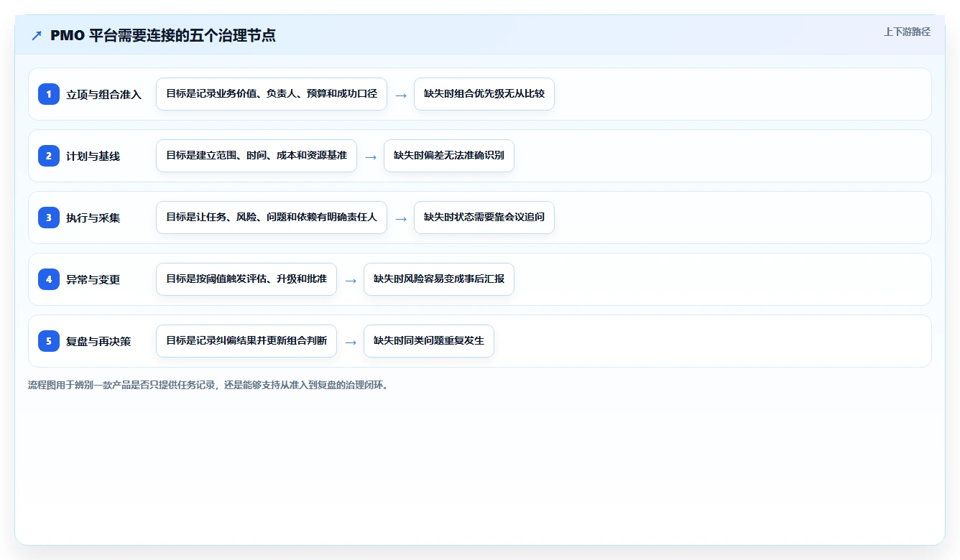The height and width of the screenshot is (560, 960).
Task: Click the box 缺失时风险容易变成事后汇报
Action: click(x=439, y=279)
